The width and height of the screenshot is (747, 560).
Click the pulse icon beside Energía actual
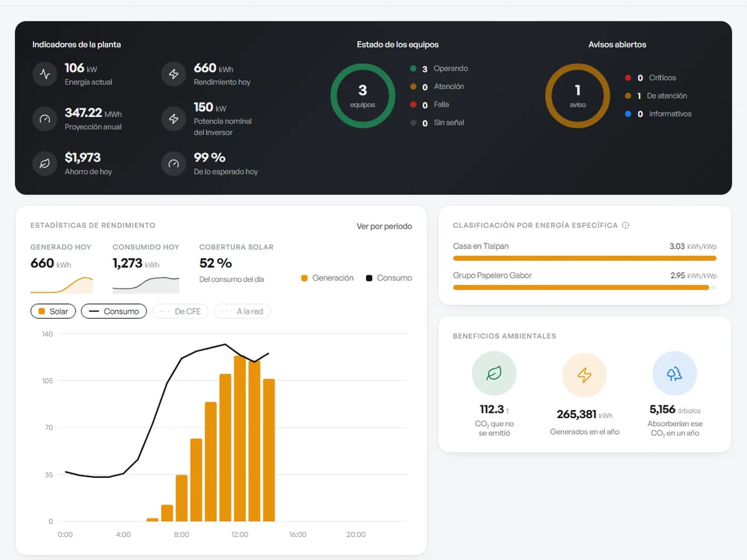pyautogui.click(x=45, y=74)
